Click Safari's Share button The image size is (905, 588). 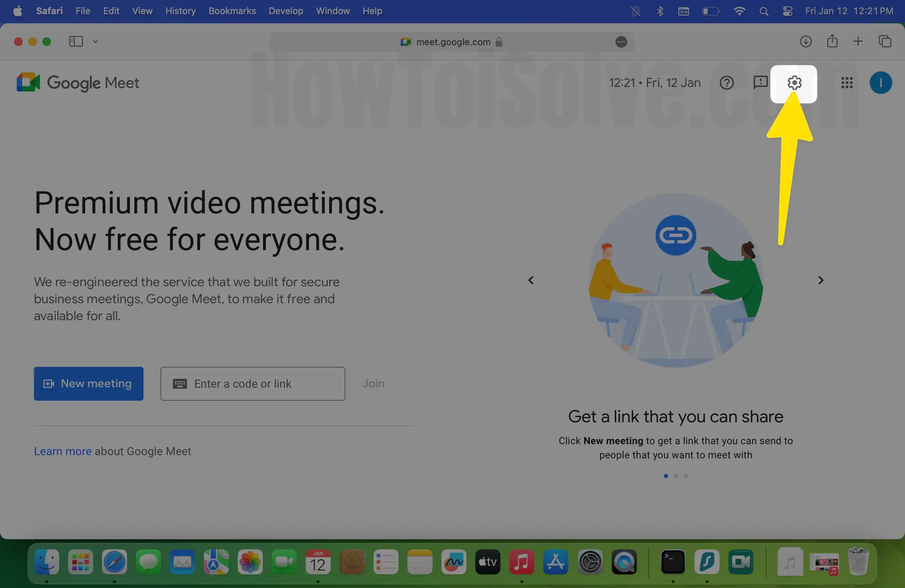[832, 41]
